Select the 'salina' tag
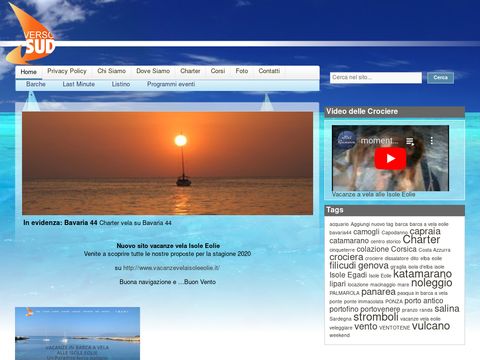480x360 pixels. (x=447, y=309)
